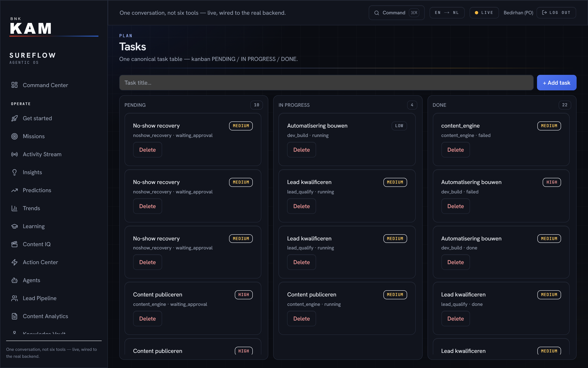Toggle language from EN to NL
Image resolution: width=588 pixels, height=368 pixels.
(447, 13)
